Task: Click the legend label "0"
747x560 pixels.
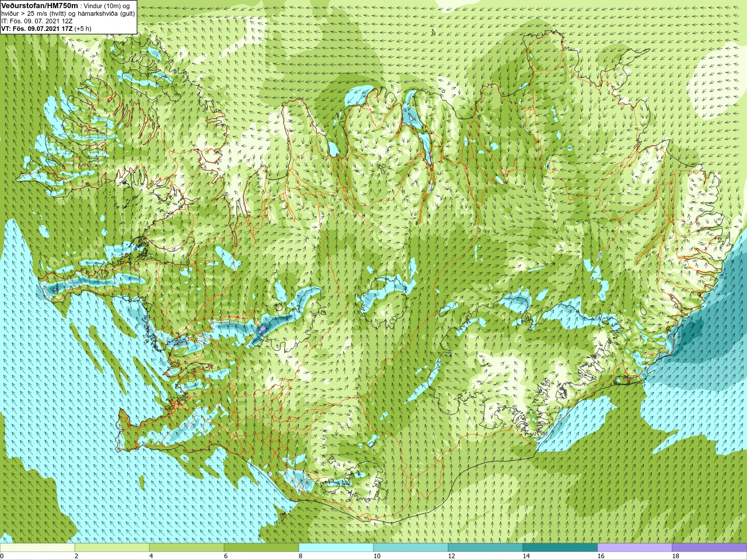Action: (x=2, y=556)
